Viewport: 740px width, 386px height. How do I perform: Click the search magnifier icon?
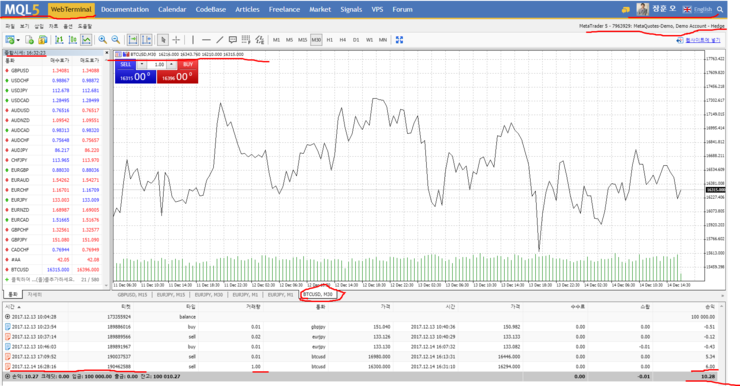(x=720, y=9)
